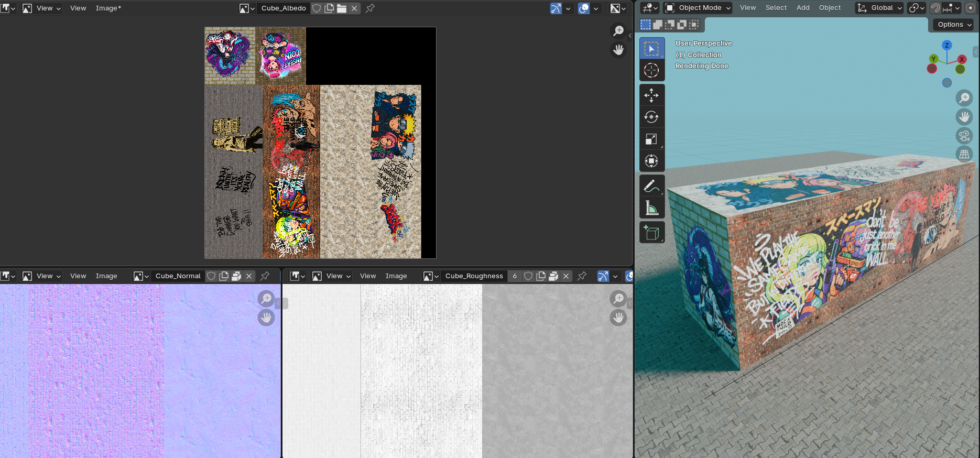Image resolution: width=980 pixels, height=458 pixels.
Task: Click the zoom icon in Cube_Normal editor
Action: tap(266, 299)
